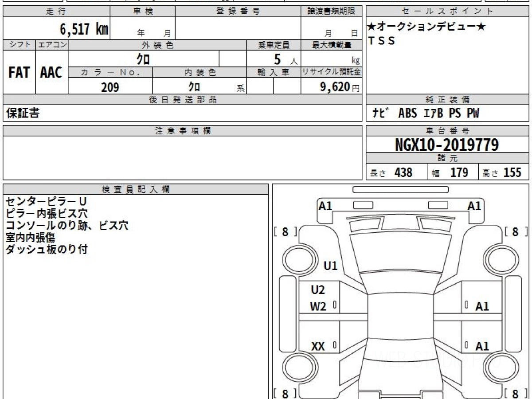Click the 内装色 header

click(x=199, y=72)
